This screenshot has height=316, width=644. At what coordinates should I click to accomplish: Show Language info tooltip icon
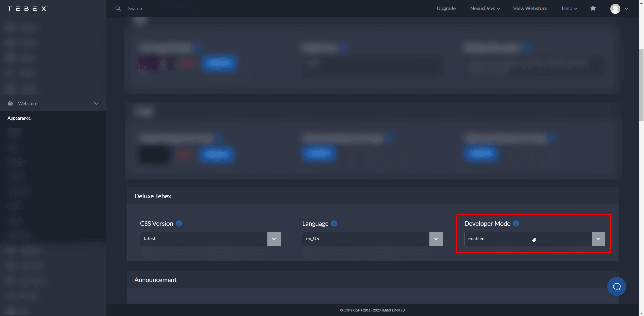[334, 223]
